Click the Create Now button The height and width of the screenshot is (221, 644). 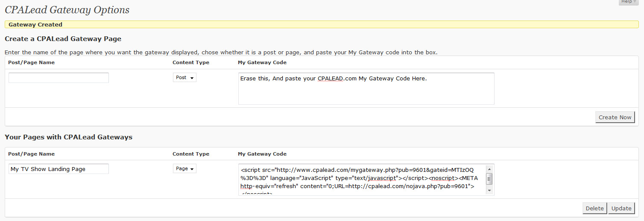pyautogui.click(x=615, y=117)
